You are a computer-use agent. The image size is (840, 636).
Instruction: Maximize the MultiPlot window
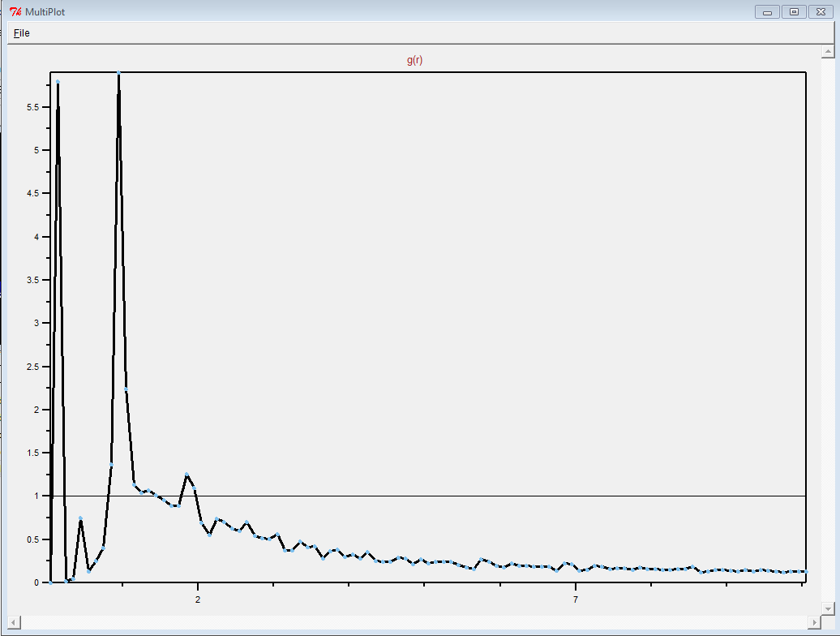tap(794, 12)
